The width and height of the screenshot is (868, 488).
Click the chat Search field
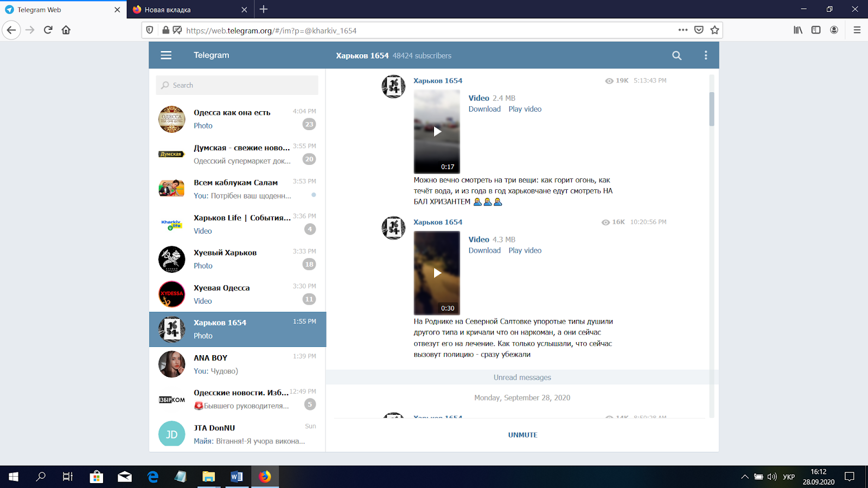click(237, 85)
